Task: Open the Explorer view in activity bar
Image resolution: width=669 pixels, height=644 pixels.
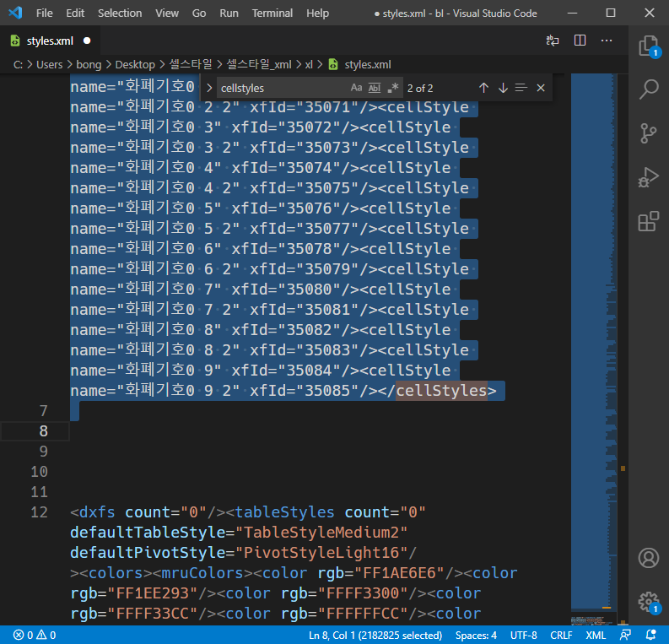Action: 649,46
